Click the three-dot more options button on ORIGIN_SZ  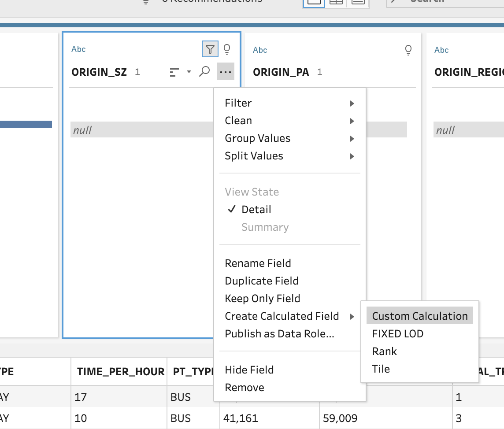225,72
